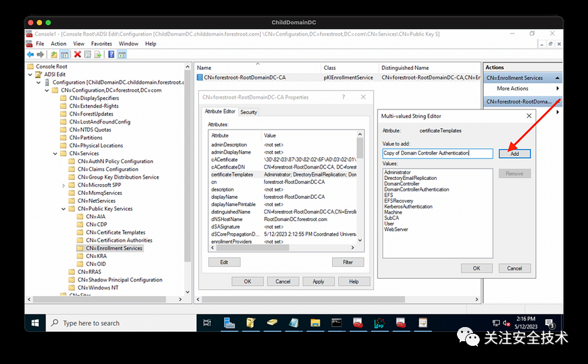Click the Filter button in the Attribute Editor
The width and height of the screenshot is (588, 364).
pyautogui.click(x=347, y=262)
